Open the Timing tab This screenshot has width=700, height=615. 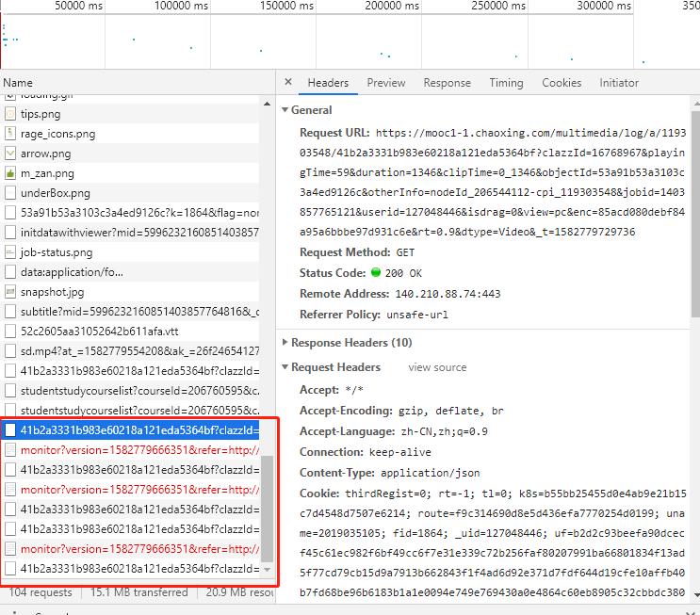pos(506,83)
